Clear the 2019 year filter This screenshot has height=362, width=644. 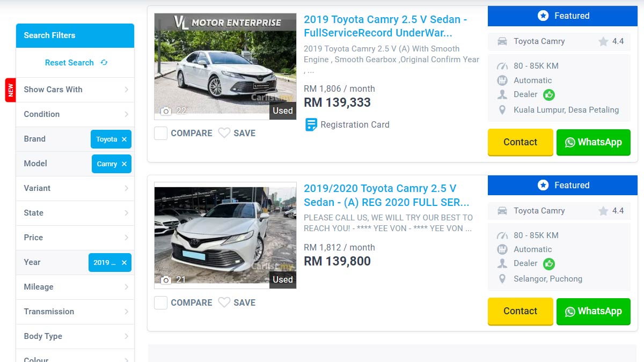pos(124,263)
